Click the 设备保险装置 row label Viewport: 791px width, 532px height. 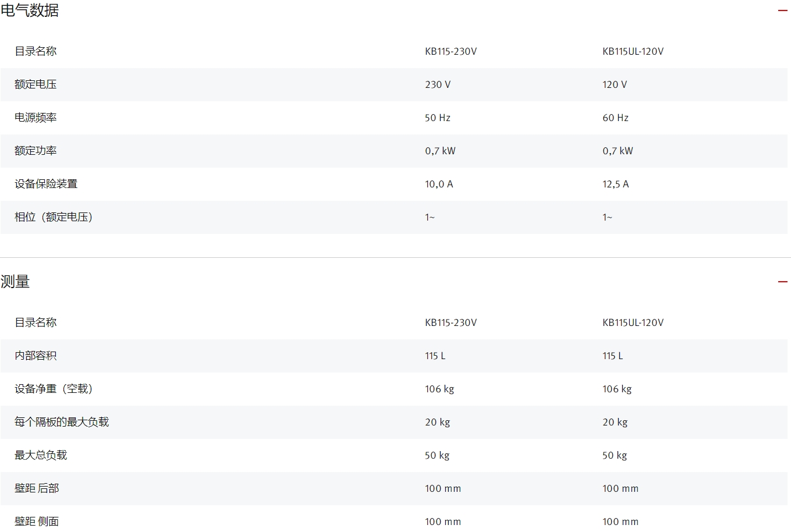[x=46, y=184]
